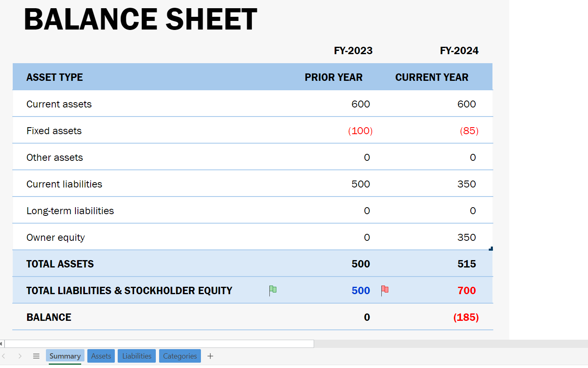Select TOTAL LIABILITIES & STOCKHOLDER EQUITY label
The image size is (588, 368).
pyautogui.click(x=129, y=290)
